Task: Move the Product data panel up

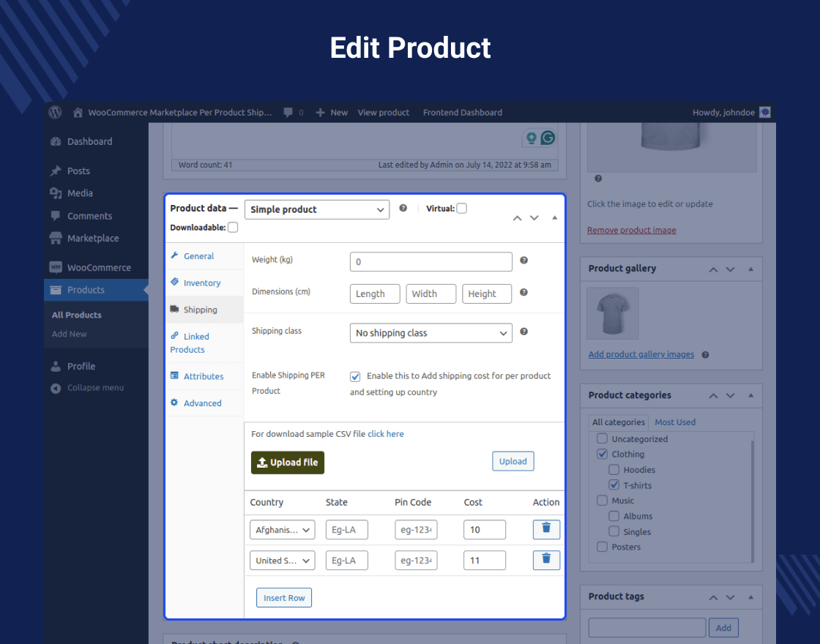Action: [517, 218]
